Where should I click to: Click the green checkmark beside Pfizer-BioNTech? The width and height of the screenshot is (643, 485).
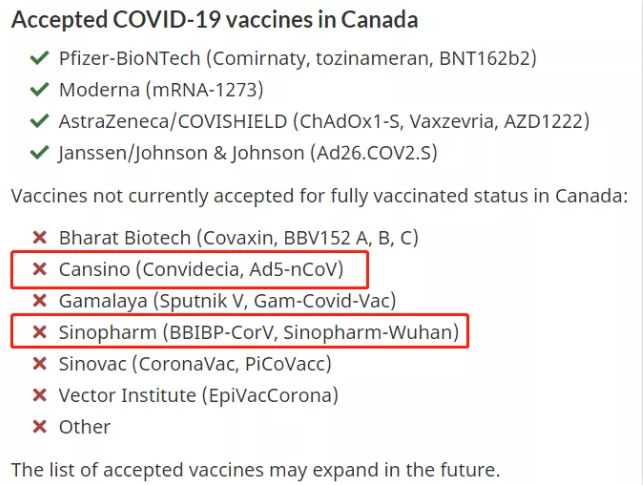click(x=40, y=59)
